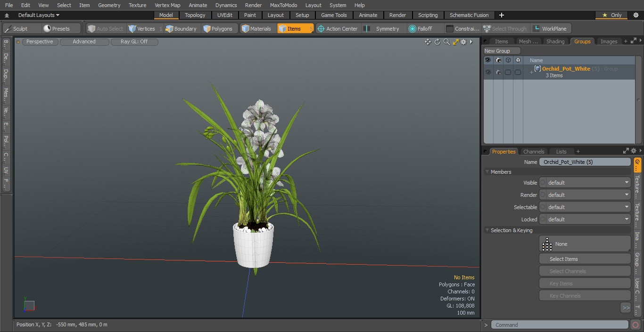Image resolution: width=644 pixels, height=332 pixels.
Task: Toggle render camera for Orchid_Pot_White
Action: (x=498, y=72)
